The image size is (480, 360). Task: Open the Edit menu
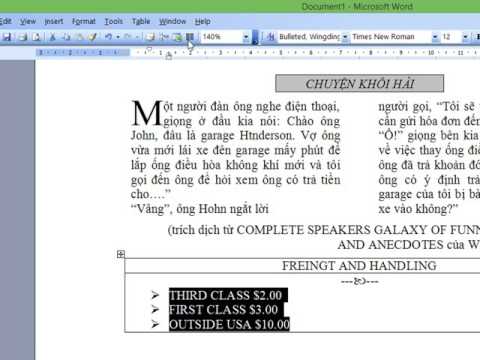pyautogui.click(x=6, y=21)
